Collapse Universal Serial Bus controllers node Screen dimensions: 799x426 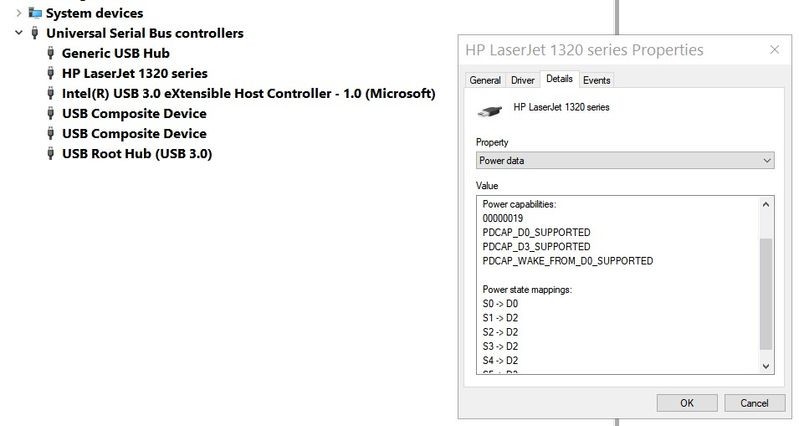click(x=19, y=33)
